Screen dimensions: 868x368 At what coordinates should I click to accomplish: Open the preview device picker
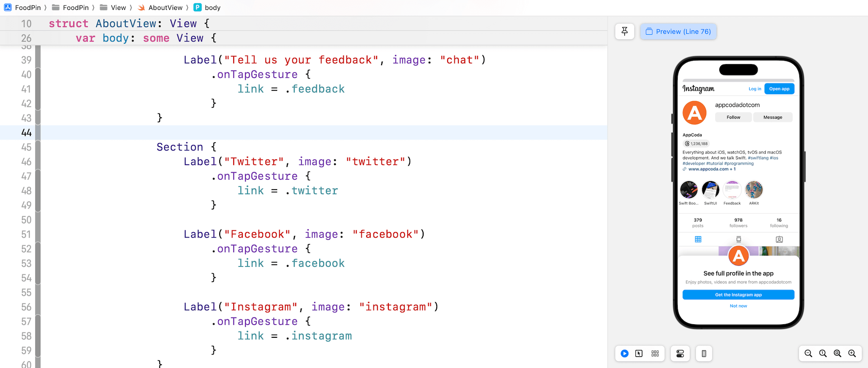pyautogui.click(x=704, y=354)
